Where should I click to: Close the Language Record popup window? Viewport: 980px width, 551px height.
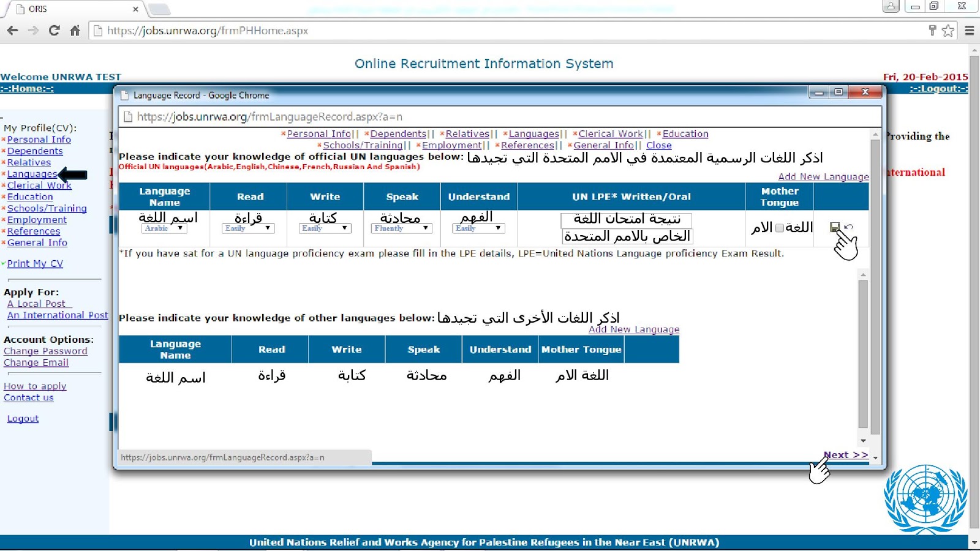(x=865, y=92)
